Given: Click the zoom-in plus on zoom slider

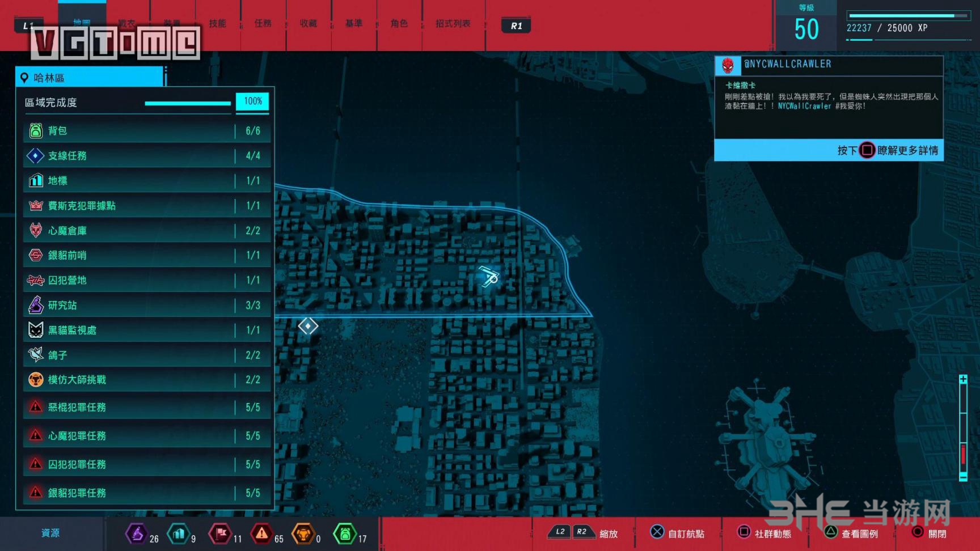Looking at the screenshot, I should pyautogui.click(x=963, y=379).
